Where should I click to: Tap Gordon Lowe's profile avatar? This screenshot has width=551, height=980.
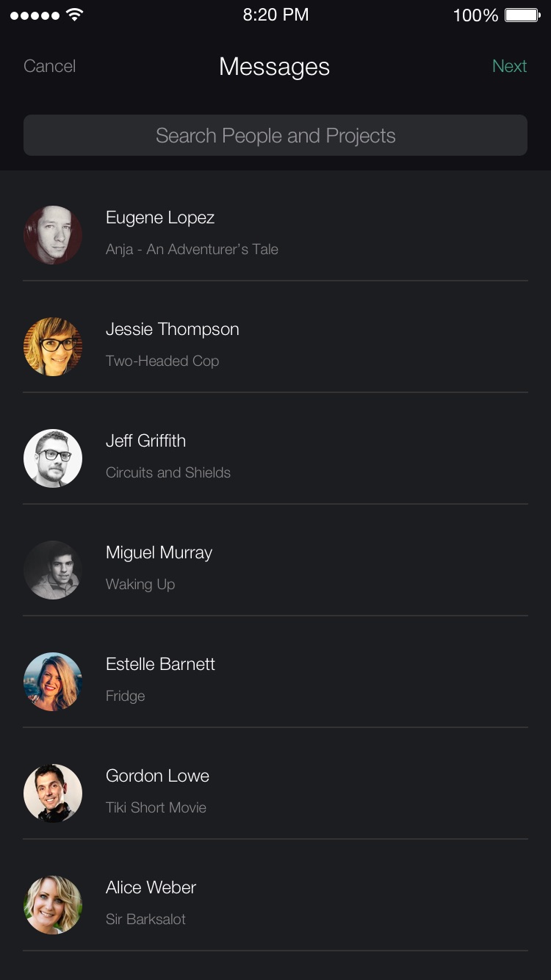[53, 793]
